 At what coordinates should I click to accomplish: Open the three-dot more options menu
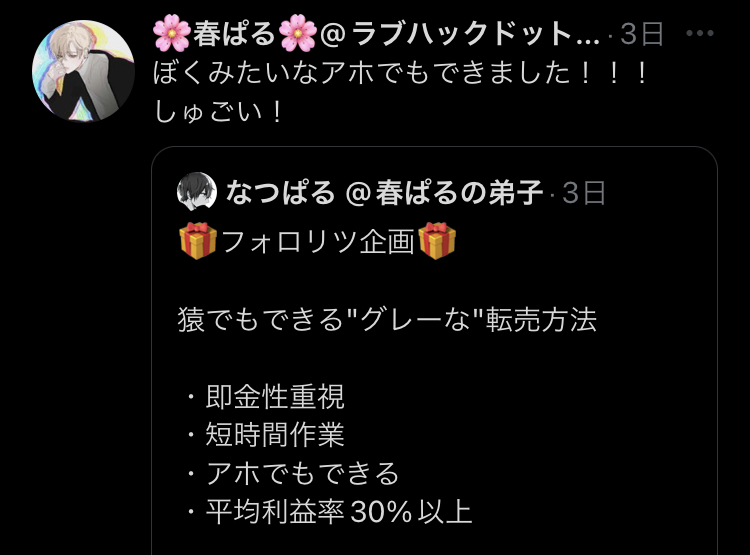699,33
